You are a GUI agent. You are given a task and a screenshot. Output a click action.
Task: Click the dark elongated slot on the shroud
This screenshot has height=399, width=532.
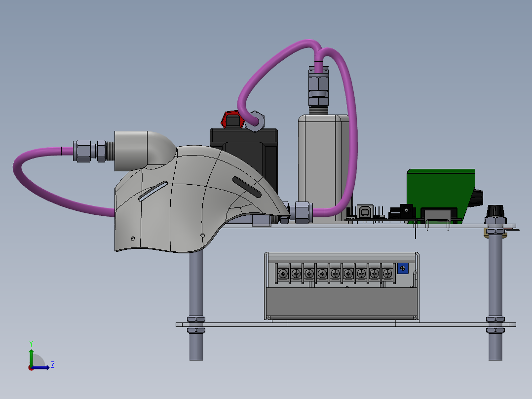(x=247, y=187)
